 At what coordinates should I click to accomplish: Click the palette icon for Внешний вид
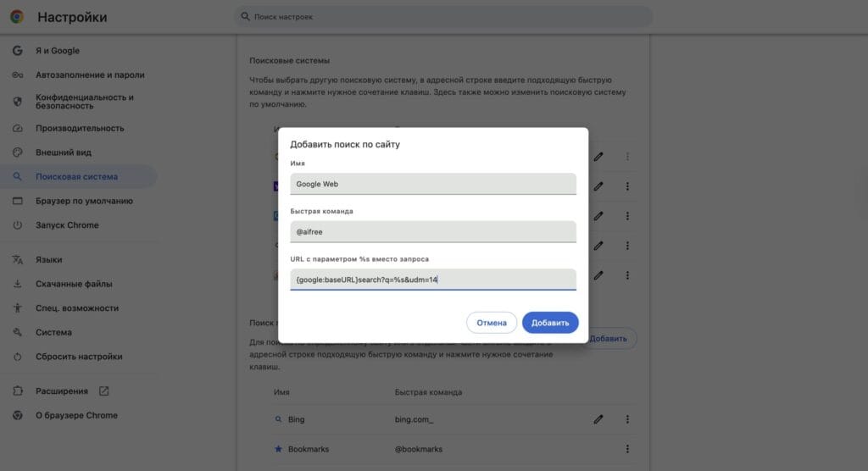[x=18, y=152]
